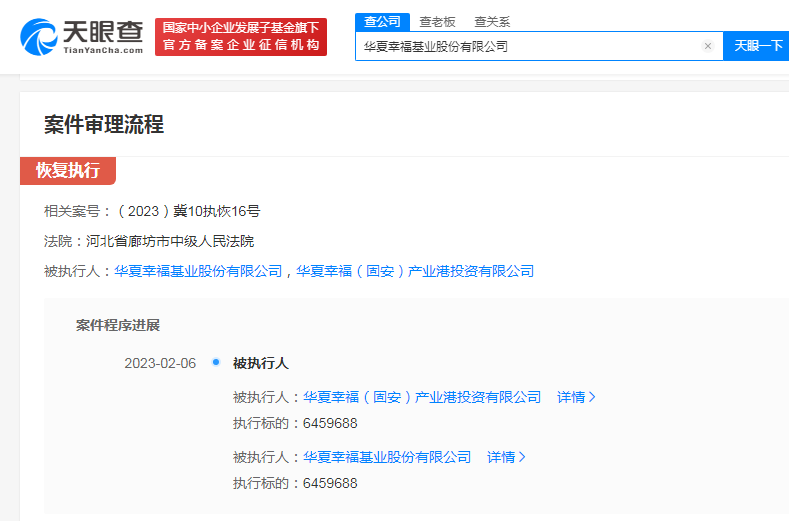The width and height of the screenshot is (789, 521).
Task: Click the date 2023-02-06
Action: (160, 363)
